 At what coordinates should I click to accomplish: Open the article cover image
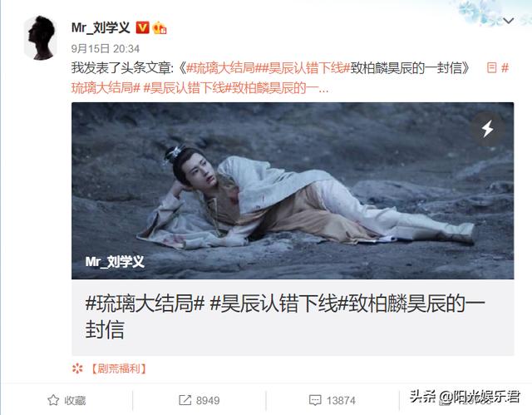coord(293,190)
